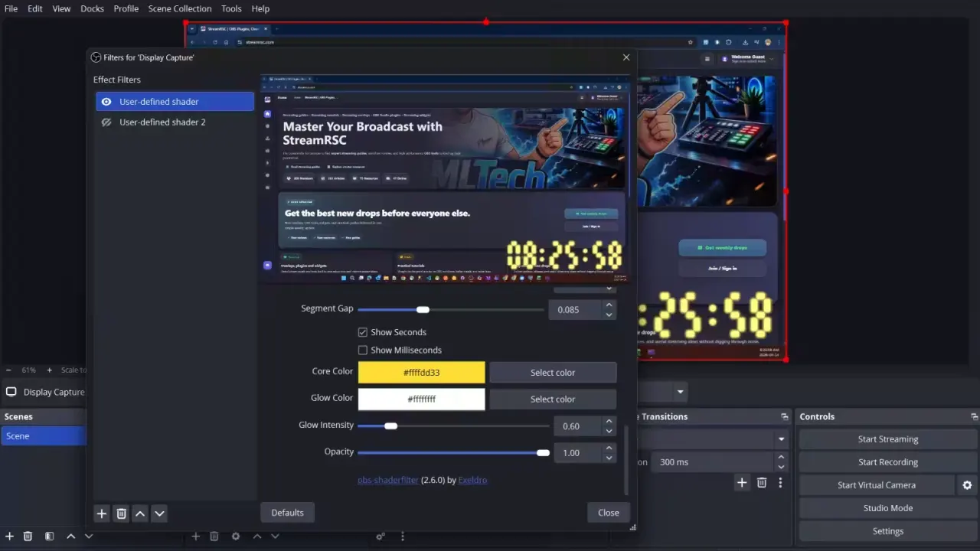Open the scene transition type dropdown
The image size is (980, 551).
coord(782,439)
